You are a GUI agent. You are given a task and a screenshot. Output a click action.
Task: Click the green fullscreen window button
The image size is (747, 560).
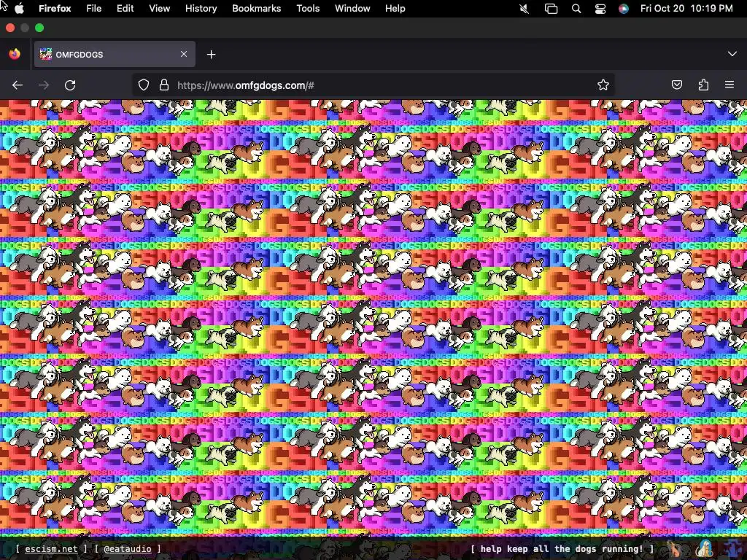[x=39, y=28]
